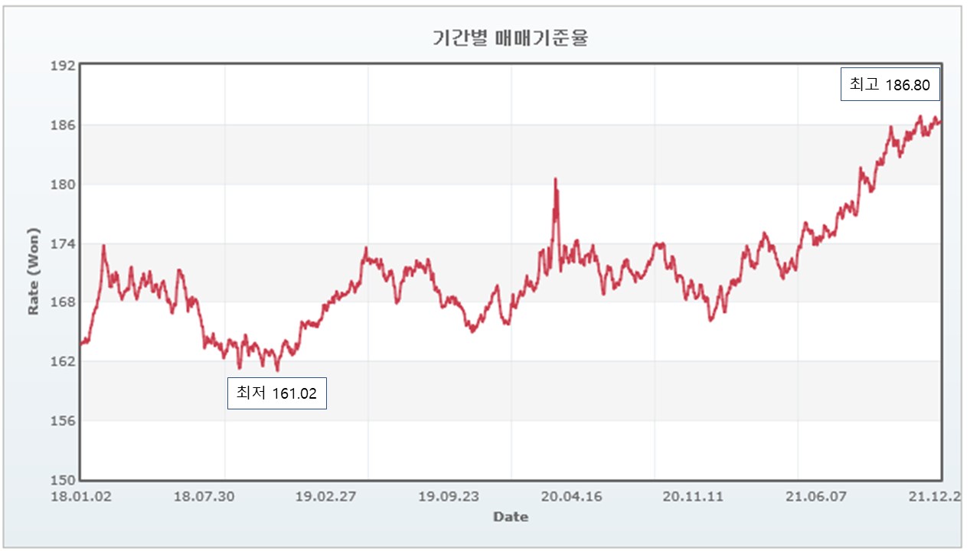This screenshot has width=980, height=551.
Task: Click the sharp rate spike near 20.04.16
Action: 555,180
